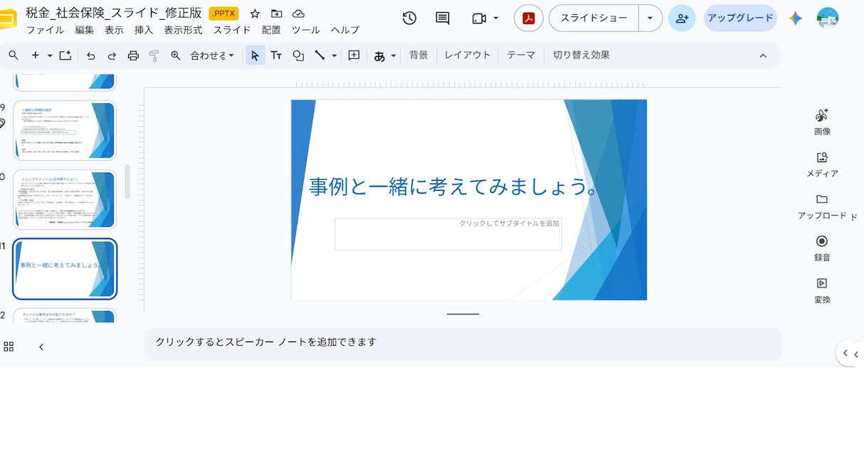Click the 切り替え効果 button

[x=581, y=55]
